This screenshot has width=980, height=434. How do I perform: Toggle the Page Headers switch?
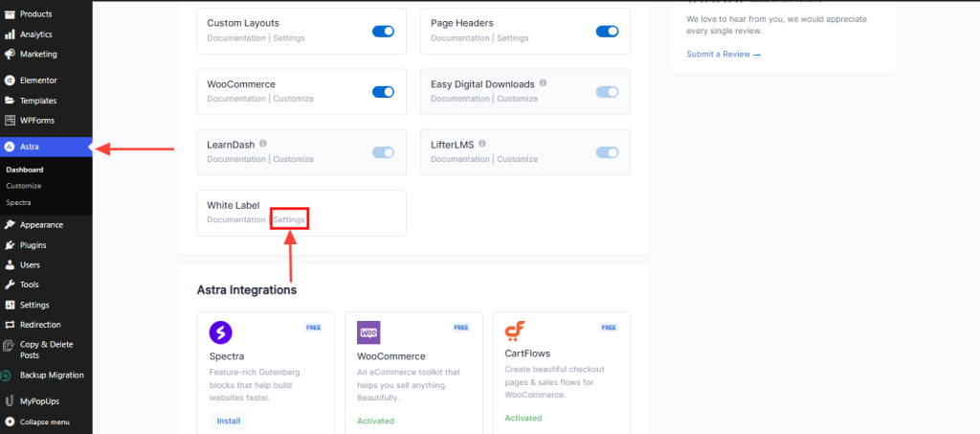607,32
